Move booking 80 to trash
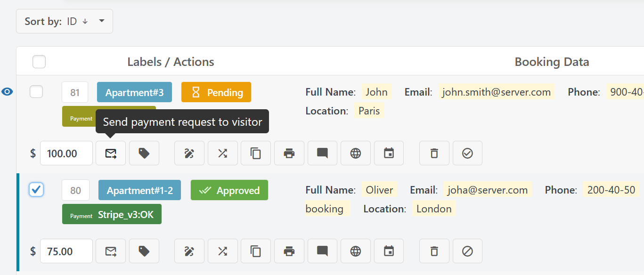The width and height of the screenshot is (644, 275). [x=434, y=251]
